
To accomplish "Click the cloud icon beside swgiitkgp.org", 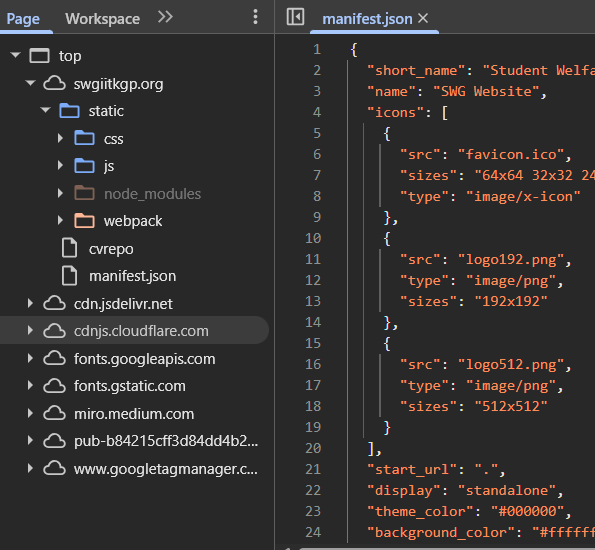I will (x=54, y=83).
